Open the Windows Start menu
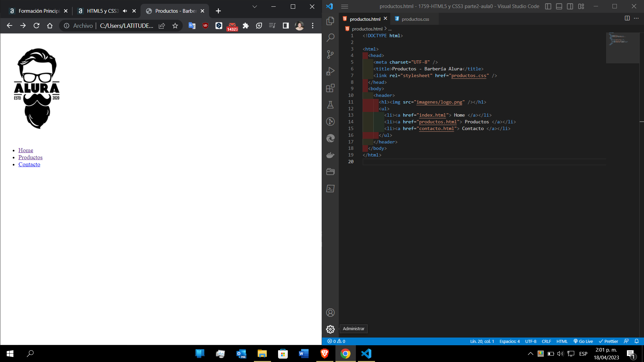Viewport: 644px width, 362px height. click(x=10, y=354)
